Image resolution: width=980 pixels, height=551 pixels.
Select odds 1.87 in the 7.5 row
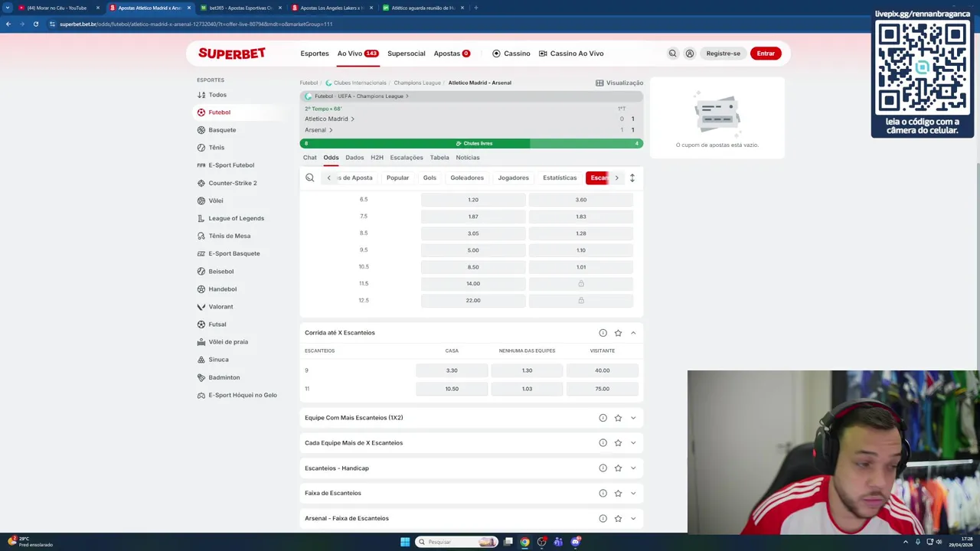473,217
